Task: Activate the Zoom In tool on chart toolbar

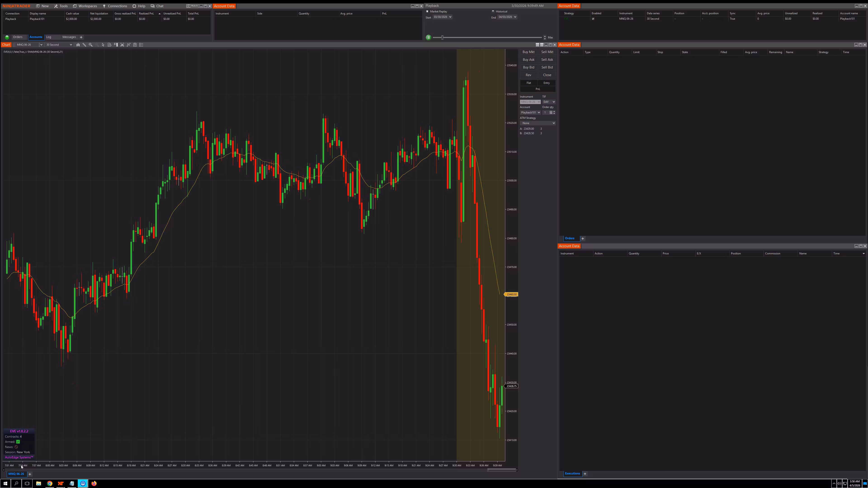Action: [91, 45]
